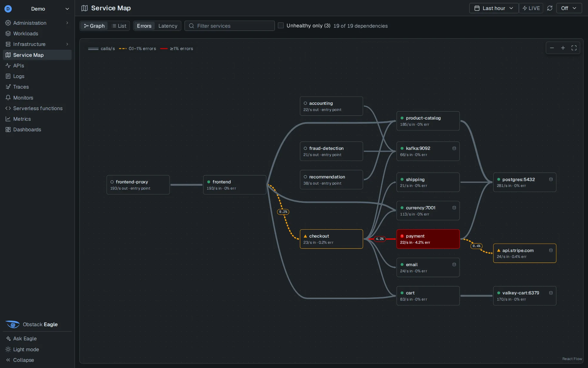Image resolution: width=588 pixels, height=368 pixels.
Task: Click the 4.2% error edge label
Action: 380,239
